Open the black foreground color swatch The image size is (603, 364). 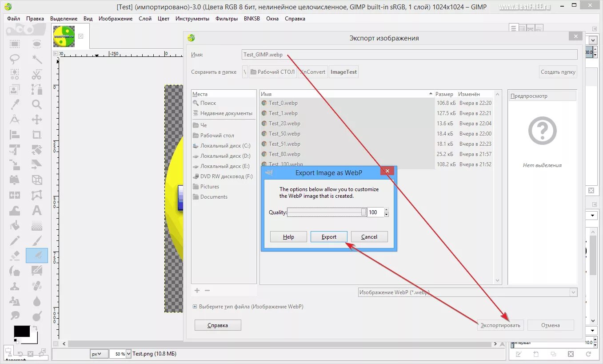tap(22, 332)
